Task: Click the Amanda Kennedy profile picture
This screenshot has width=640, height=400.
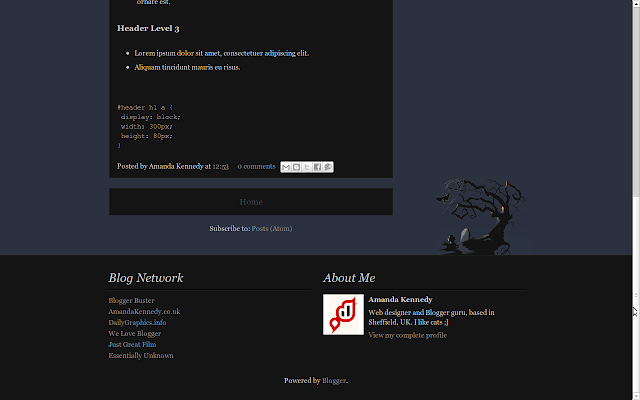Action: coord(343,315)
